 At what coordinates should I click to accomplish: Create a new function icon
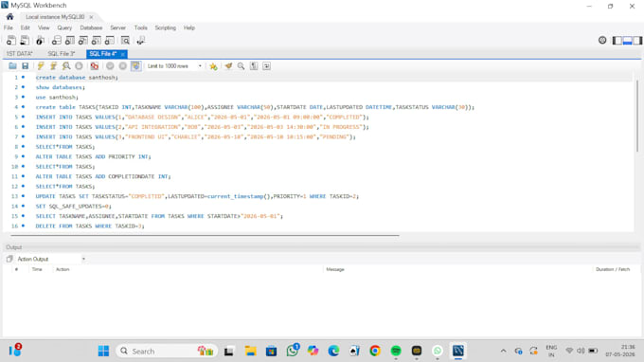109,40
